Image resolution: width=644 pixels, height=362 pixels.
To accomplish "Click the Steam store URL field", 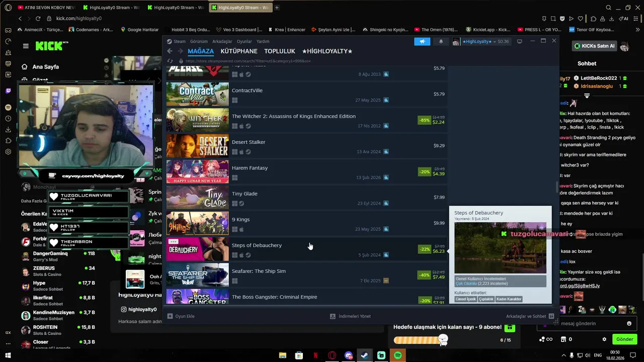I will (x=248, y=61).
